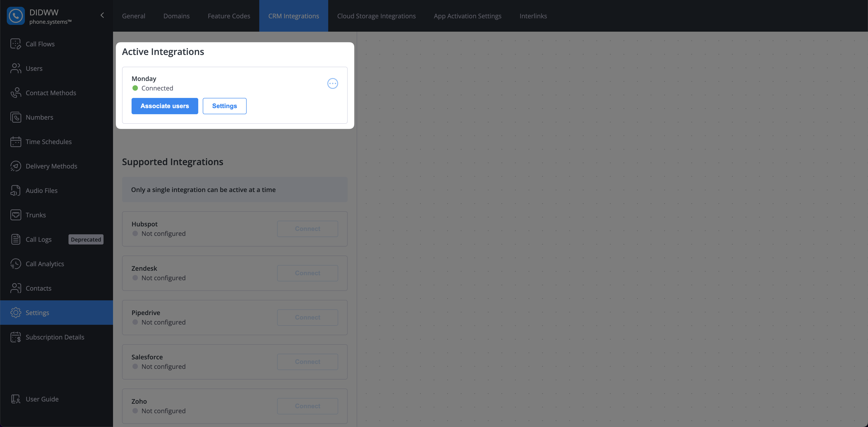Click the Zoho integration name
This screenshot has height=427, width=868.
tap(139, 401)
